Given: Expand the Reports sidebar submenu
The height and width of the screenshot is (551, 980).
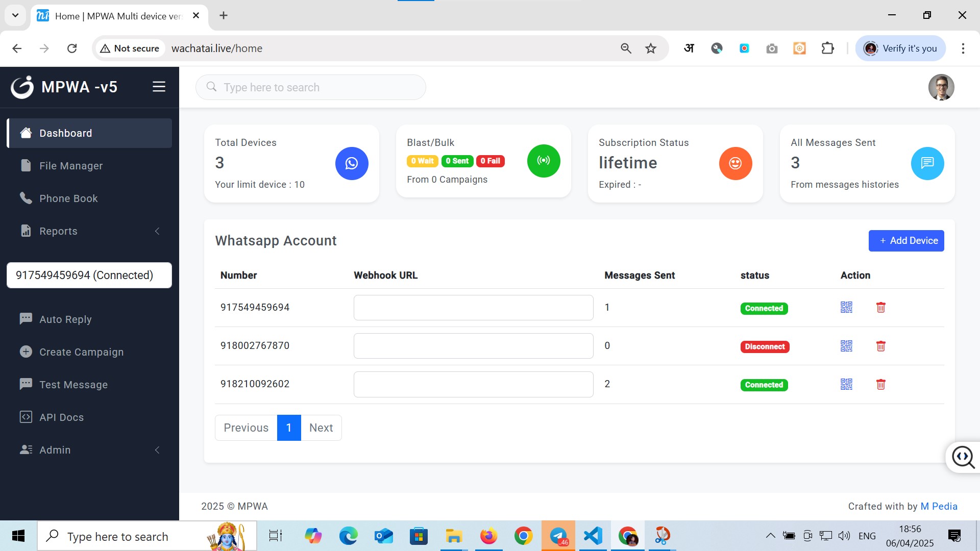Looking at the screenshot, I should click(x=89, y=231).
